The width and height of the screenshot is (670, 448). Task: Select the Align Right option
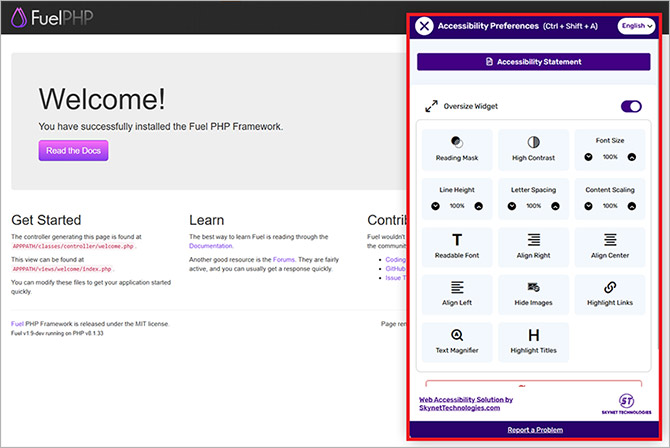click(x=533, y=247)
